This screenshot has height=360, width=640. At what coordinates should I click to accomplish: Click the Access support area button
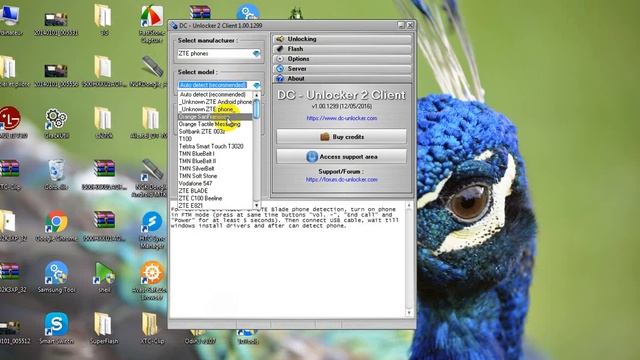click(342, 156)
